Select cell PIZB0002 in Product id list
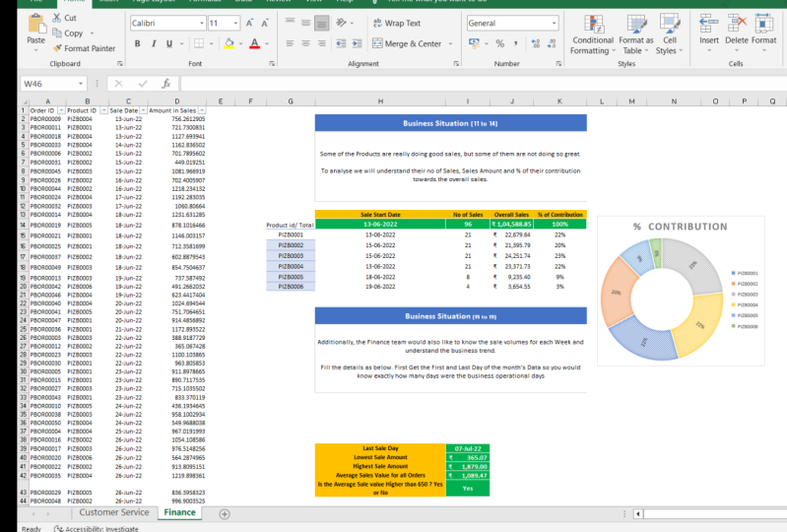This screenshot has height=532, width=787. coord(291,245)
